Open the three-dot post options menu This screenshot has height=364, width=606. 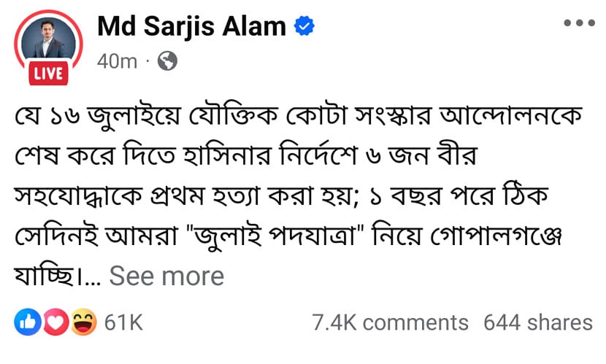tap(579, 23)
